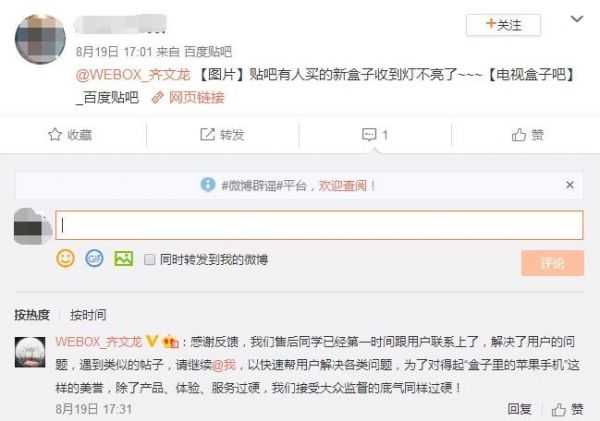The width and height of the screenshot is (600, 421).
Task: Click the info icon in notice banner
Action: click(208, 185)
